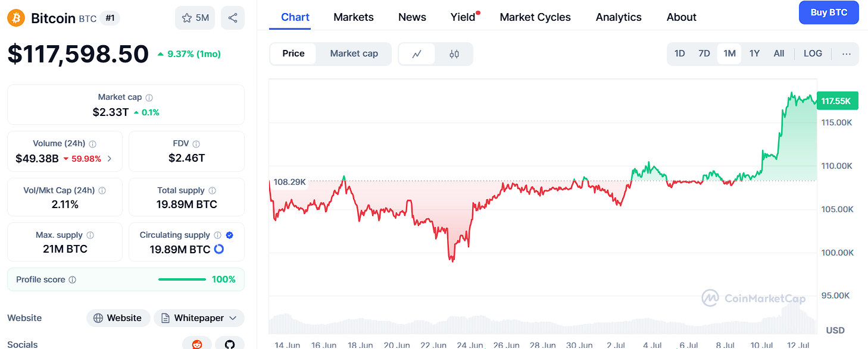Click the Buy BTC button
This screenshot has height=349, width=868.
click(x=829, y=12)
